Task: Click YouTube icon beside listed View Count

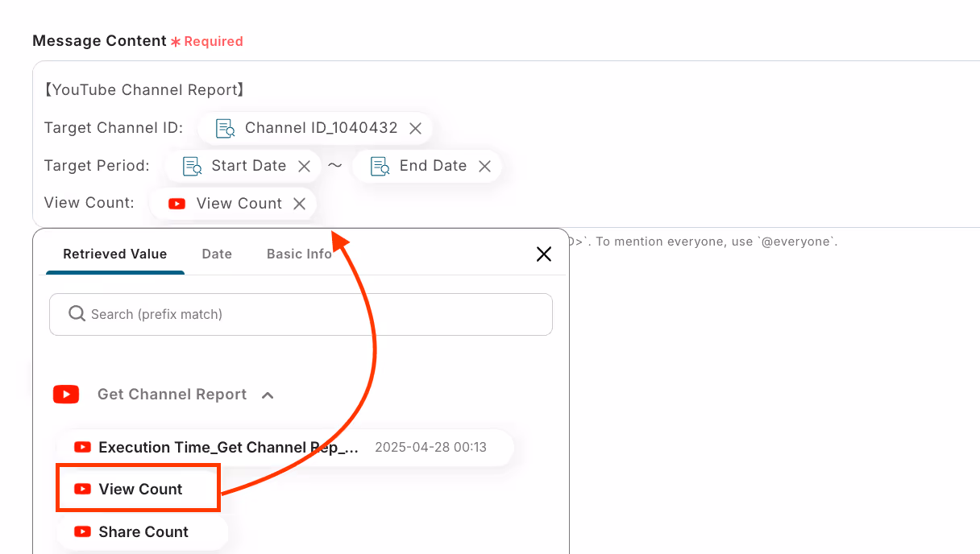Action: coord(82,489)
